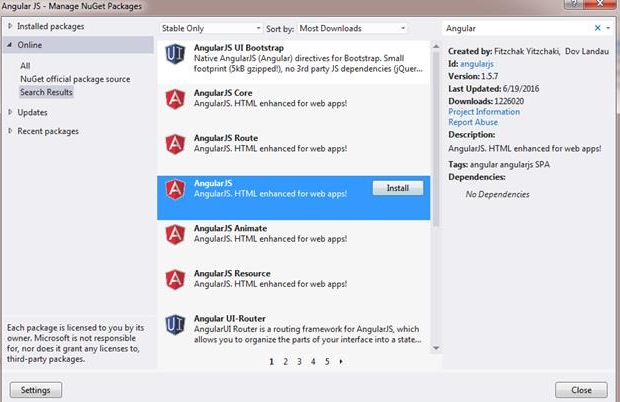The width and height of the screenshot is (620, 402).
Task: Select the AngularJS Animate title
Action: pos(230,228)
